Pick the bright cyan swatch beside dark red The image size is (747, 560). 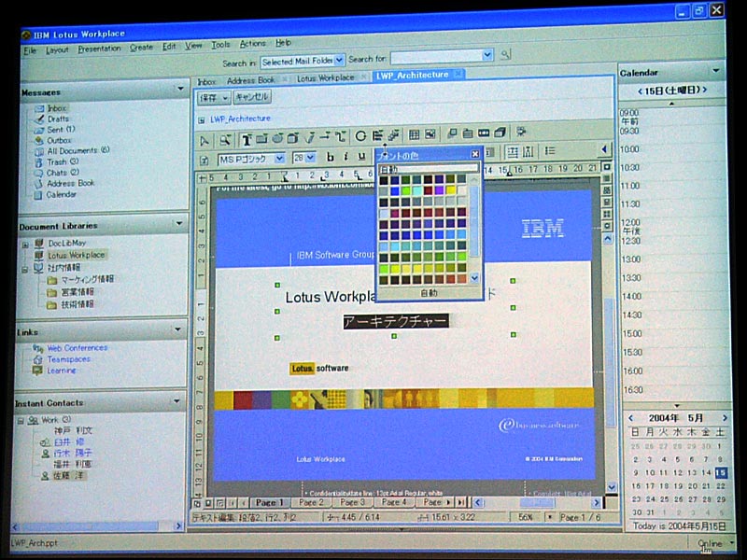tap(416, 190)
